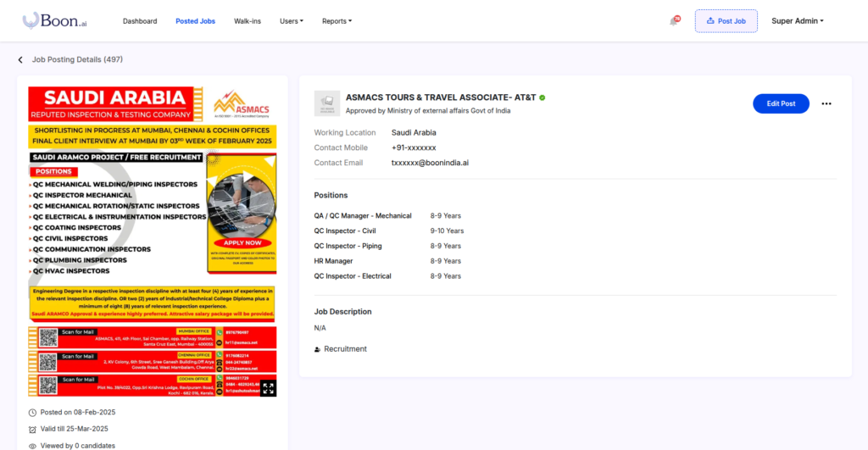Click the calendar icon beside Posted on date

click(x=32, y=413)
